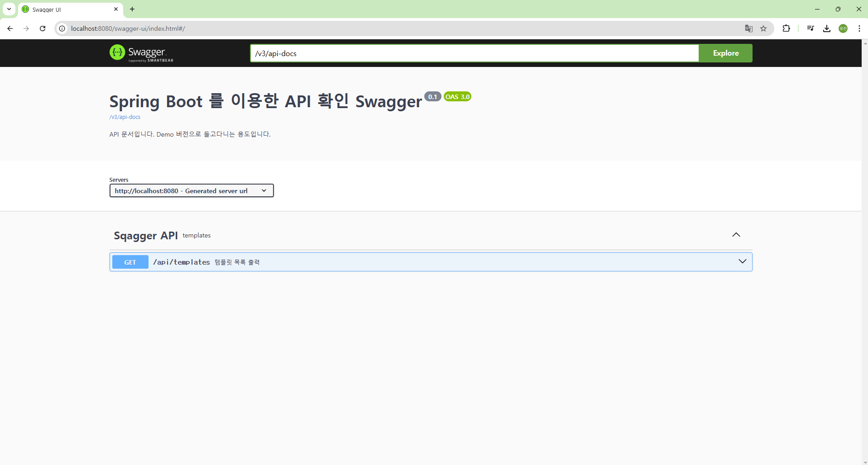Collapse the Sqagger API section chevron
Viewport: 868px width, 465px height.
point(736,235)
